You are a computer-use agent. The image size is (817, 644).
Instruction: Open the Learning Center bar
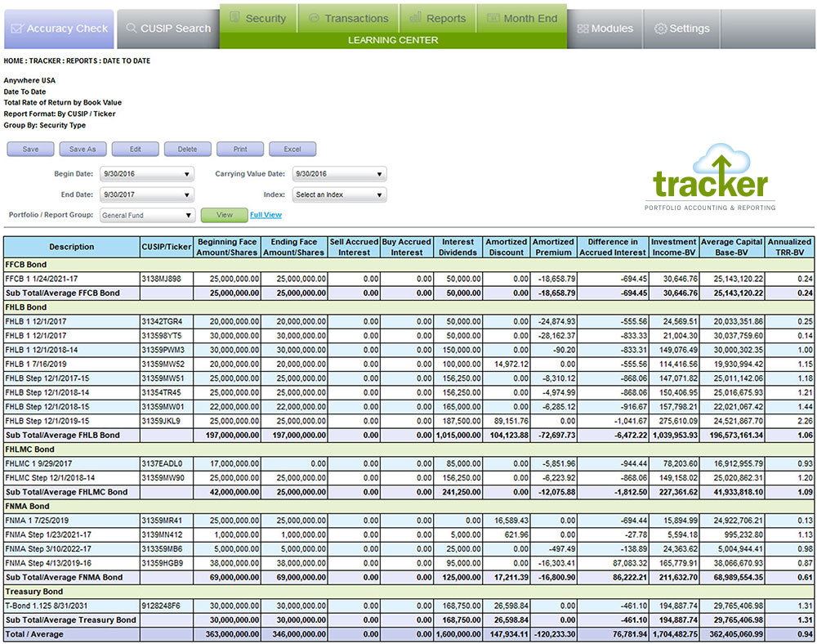coord(393,40)
